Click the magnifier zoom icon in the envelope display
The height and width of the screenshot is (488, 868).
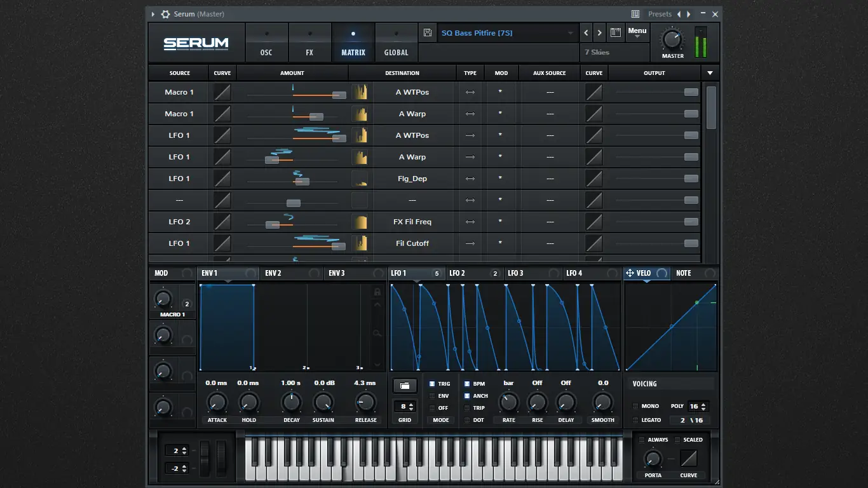(x=377, y=333)
